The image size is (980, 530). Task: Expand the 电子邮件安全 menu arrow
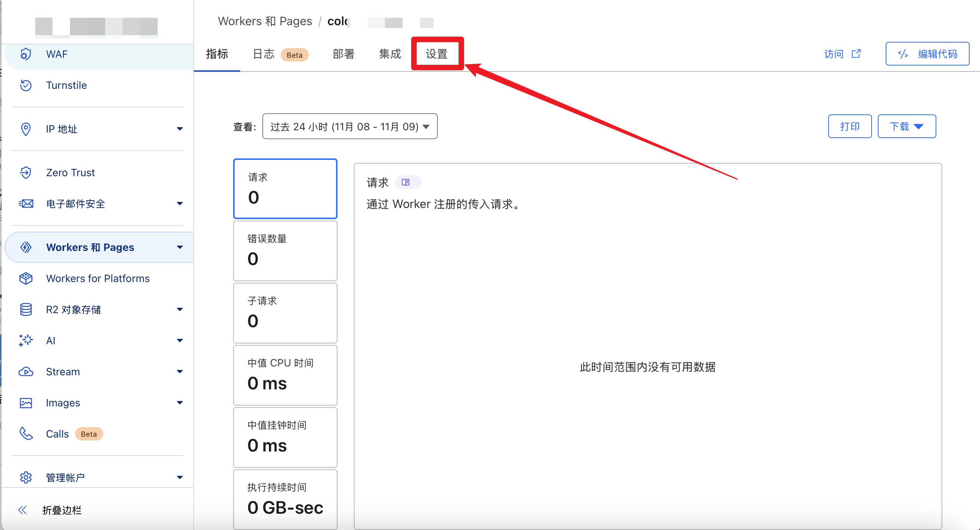pyautogui.click(x=179, y=204)
